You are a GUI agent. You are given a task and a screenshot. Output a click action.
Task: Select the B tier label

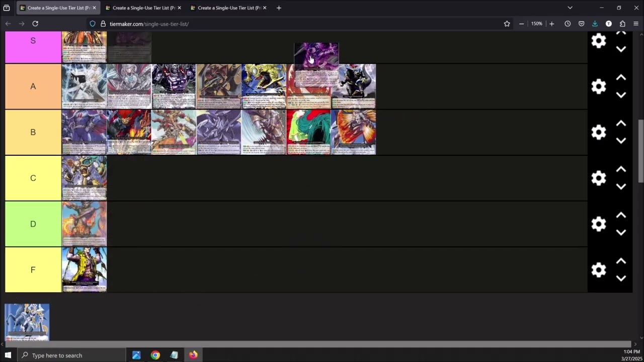click(33, 132)
